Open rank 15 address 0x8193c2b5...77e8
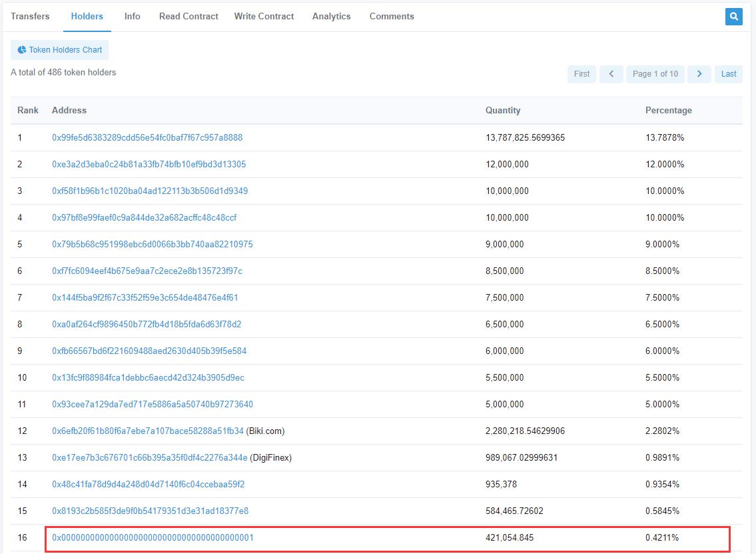The height and width of the screenshot is (554, 756). 151,511
